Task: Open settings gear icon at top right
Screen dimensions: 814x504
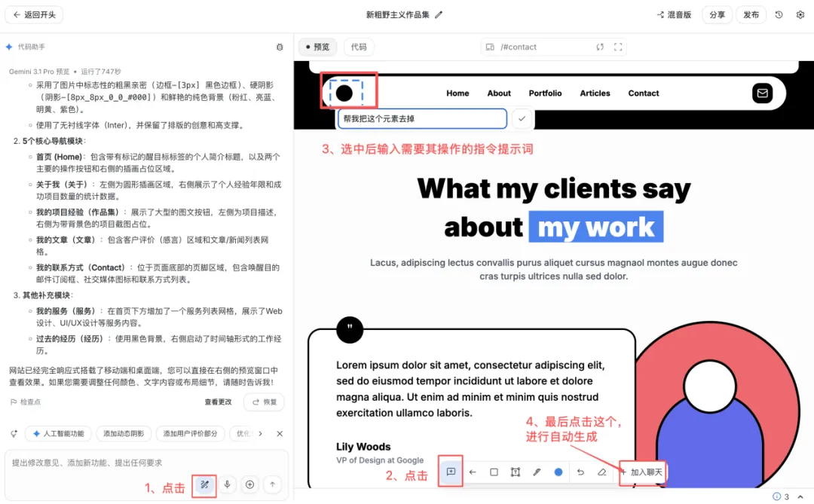Action: point(800,15)
